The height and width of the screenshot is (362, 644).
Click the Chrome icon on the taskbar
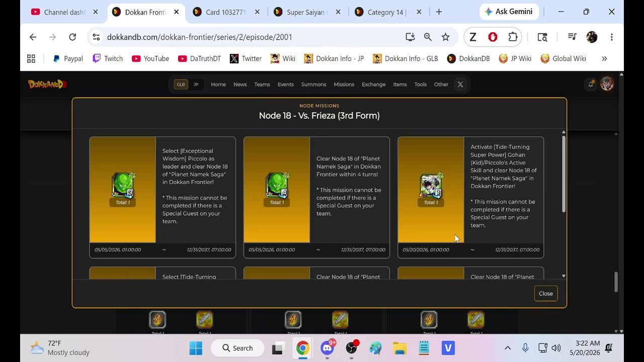click(302, 348)
